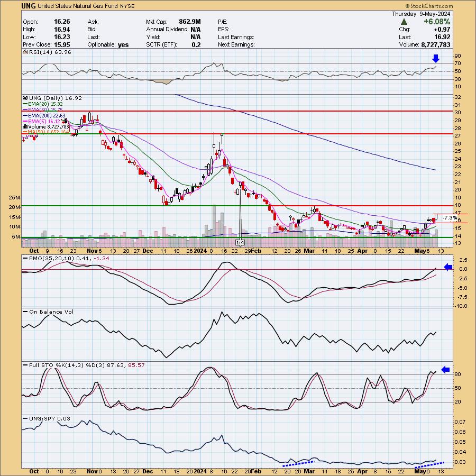Click the MA(50) 6,652,164 volume average legend
The image size is (476, 476).
(x=48, y=132)
